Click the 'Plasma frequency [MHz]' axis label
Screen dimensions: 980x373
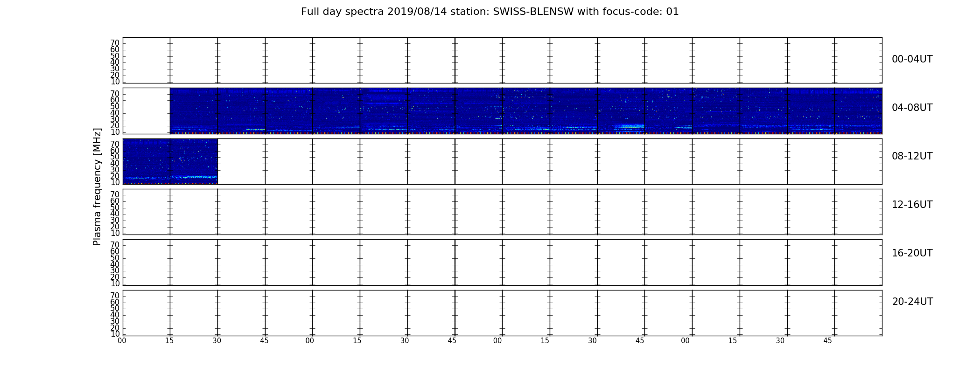pos(97,186)
